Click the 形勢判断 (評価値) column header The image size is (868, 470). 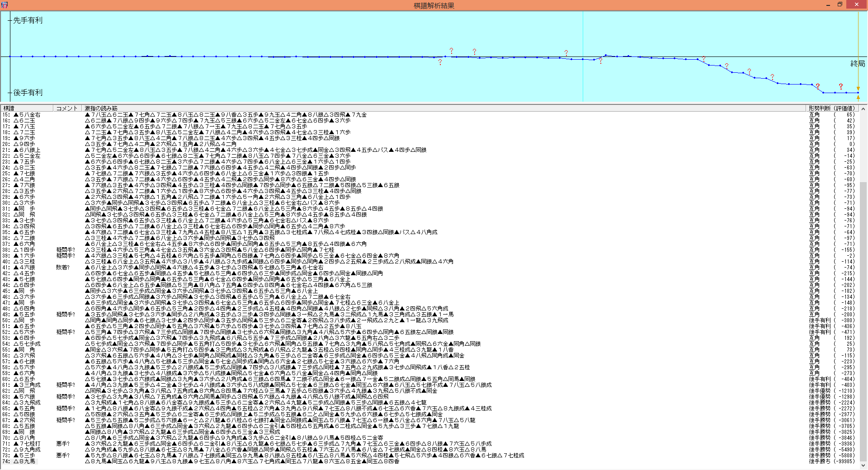click(832, 108)
